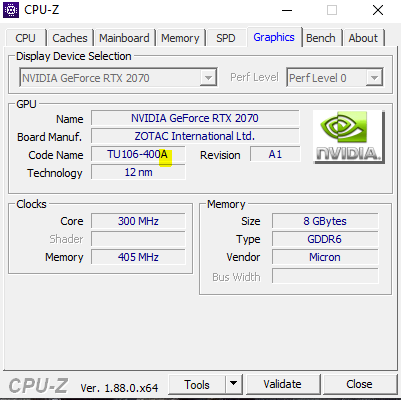Click the empty Bus Width field
Screen dimensions: 401x400
[x=325, y=276]
